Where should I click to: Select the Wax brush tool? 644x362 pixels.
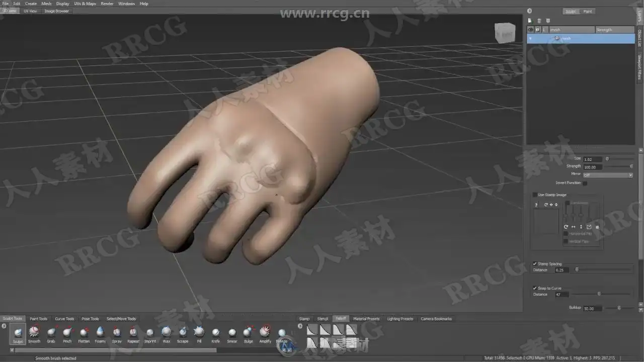coord(167,333)
